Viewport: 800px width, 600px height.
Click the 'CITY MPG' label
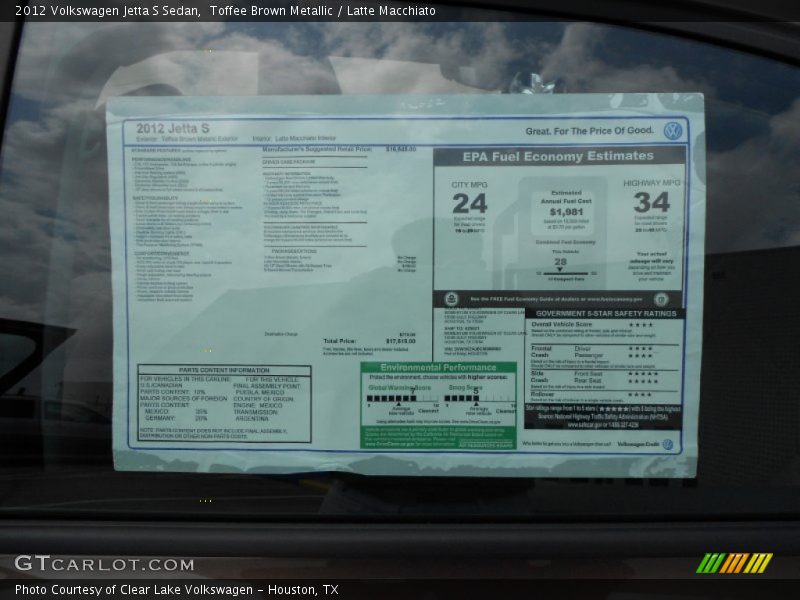[x=469, y=184]
